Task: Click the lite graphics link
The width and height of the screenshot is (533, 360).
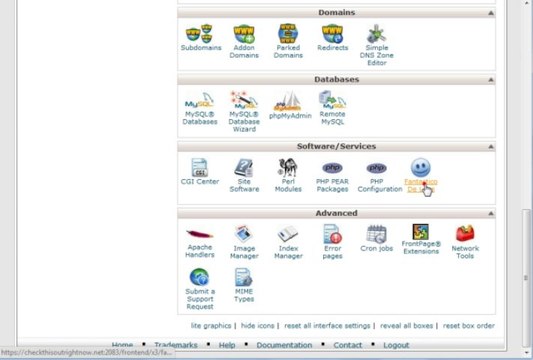Action: click(211, 326)
